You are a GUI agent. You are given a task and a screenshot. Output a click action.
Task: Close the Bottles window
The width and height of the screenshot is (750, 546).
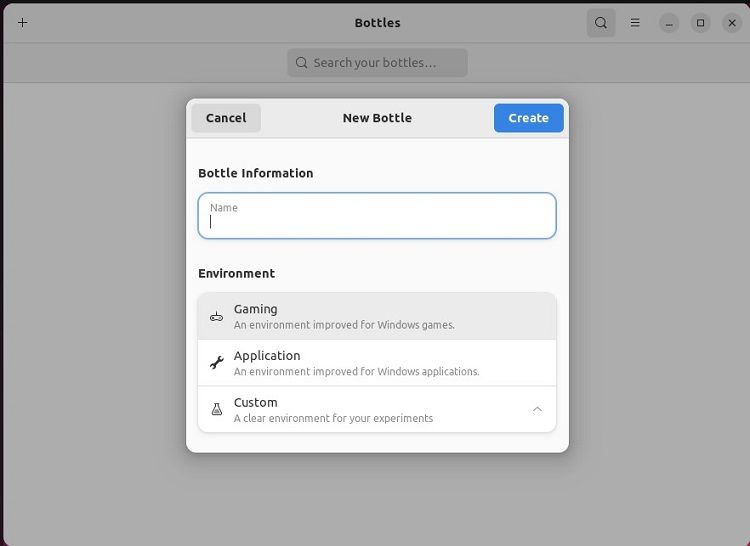[x=731, y=23]
